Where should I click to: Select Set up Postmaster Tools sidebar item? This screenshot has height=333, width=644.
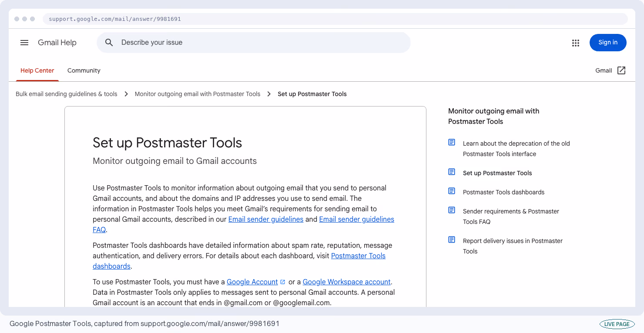(x=497, y=173)
